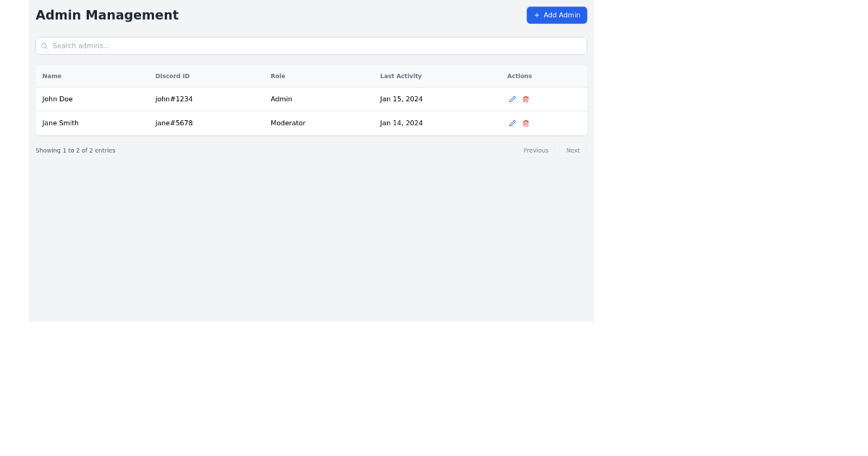The width and height of the screenshot is (868, 456).
Task: Click the Actions column header
Action: [x=519, y=76]
